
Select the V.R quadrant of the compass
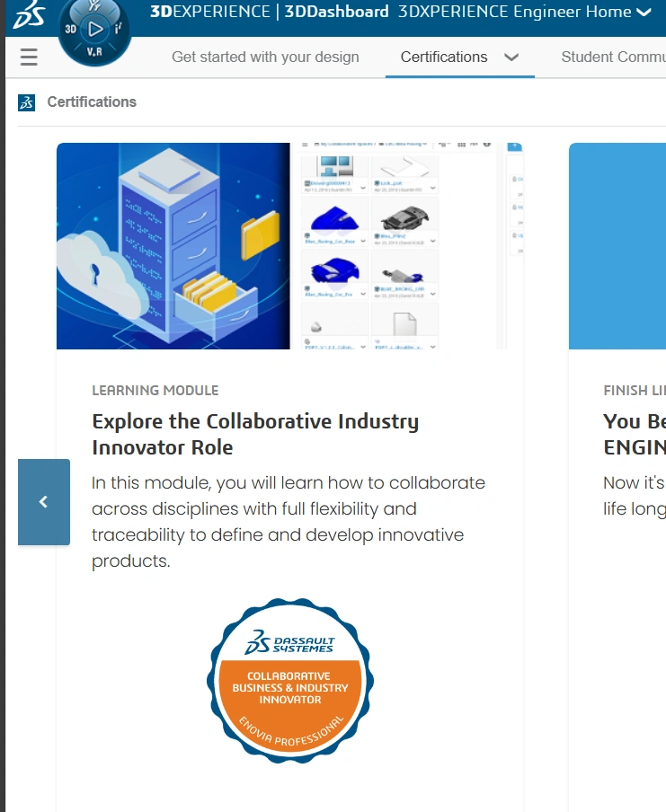pos(93,52)
